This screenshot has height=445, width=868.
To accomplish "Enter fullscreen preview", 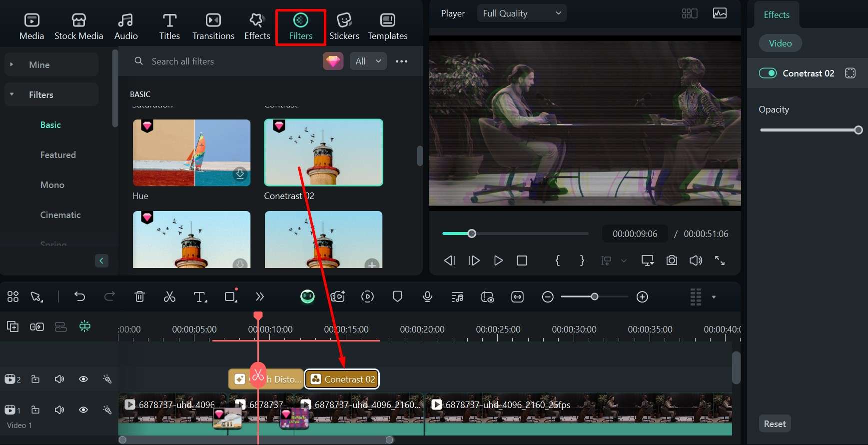I will point(720,260).
